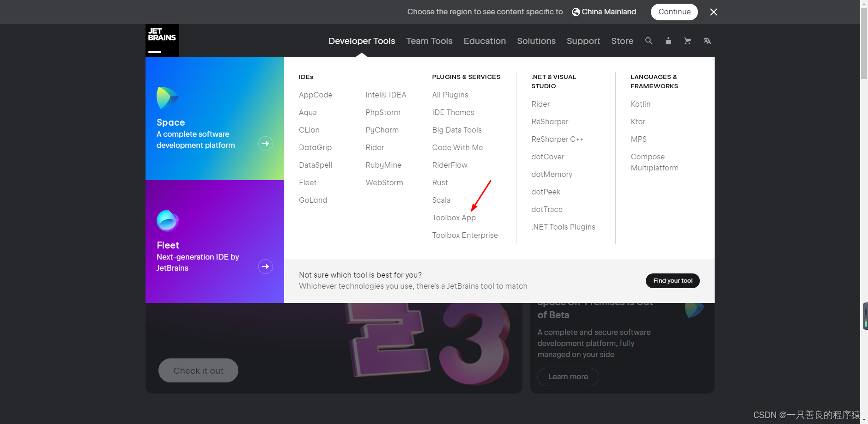Screen dimensions: 868x424
Task: Open the Support menu
Action: (583, 41)
